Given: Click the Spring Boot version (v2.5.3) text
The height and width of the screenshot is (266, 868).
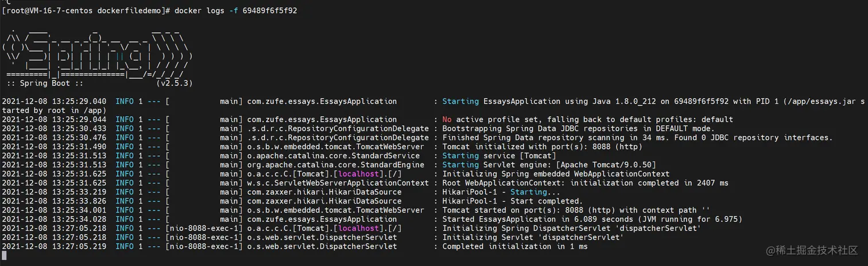Looking at the screenshot, I should pos(174,83).
